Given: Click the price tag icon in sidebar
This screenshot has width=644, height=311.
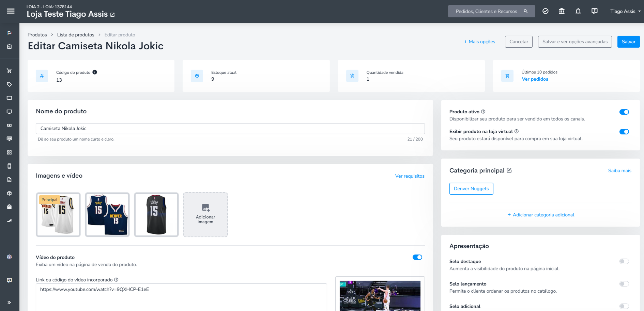Looking at the screenshot, I should pos(10,84).
